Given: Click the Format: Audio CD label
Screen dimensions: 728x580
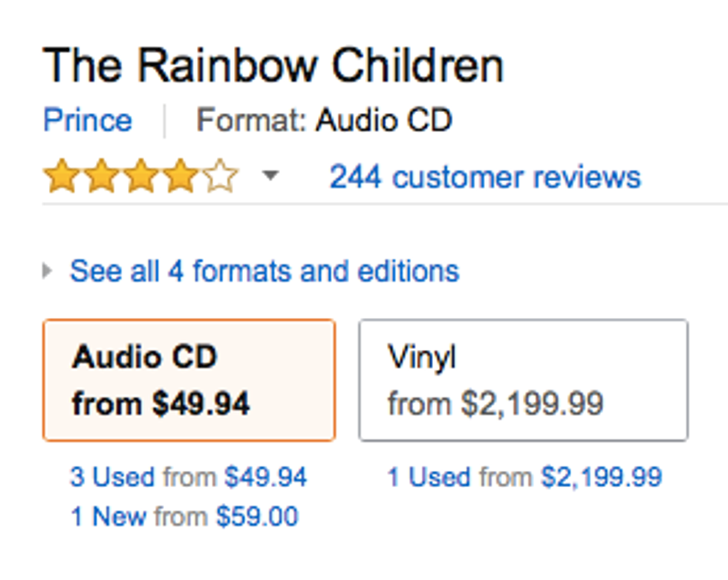Looking at the screenshot, I should [324, 120].
